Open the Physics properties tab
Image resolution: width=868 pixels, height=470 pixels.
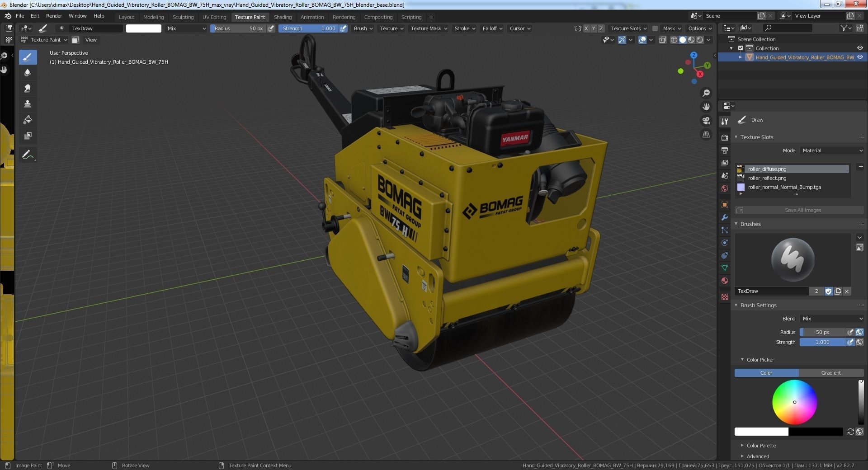tap(725, 243)
